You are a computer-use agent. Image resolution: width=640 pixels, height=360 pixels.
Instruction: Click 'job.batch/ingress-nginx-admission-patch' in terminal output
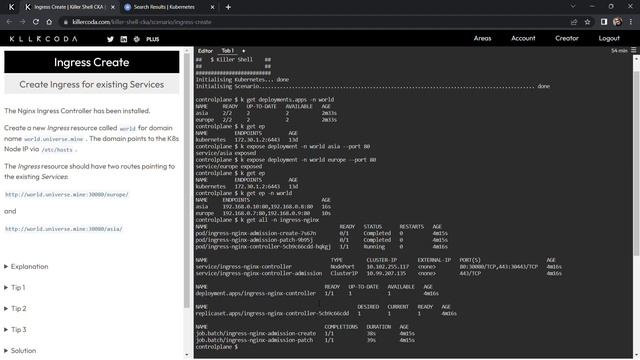click(254, 340)
